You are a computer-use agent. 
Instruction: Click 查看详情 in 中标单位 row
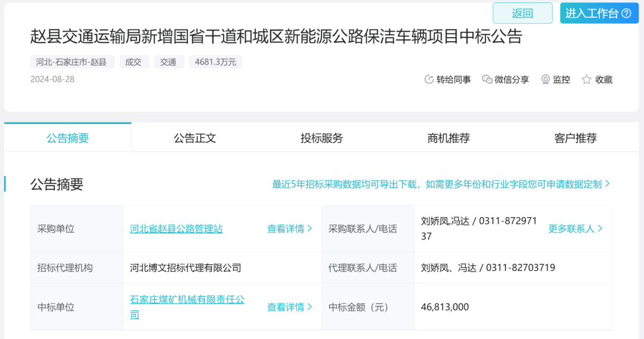pos(290,307)
